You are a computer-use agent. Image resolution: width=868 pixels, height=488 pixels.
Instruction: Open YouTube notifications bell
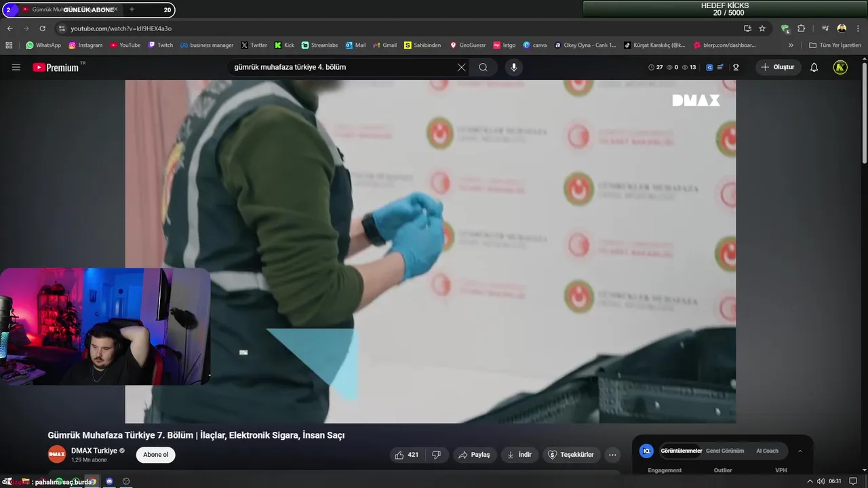(814, 67)
